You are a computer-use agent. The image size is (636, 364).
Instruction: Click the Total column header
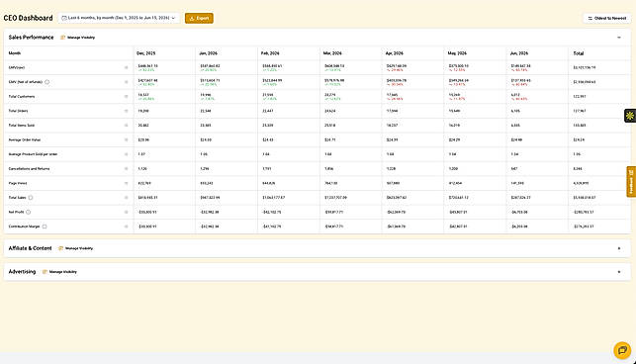pos(579,53)
